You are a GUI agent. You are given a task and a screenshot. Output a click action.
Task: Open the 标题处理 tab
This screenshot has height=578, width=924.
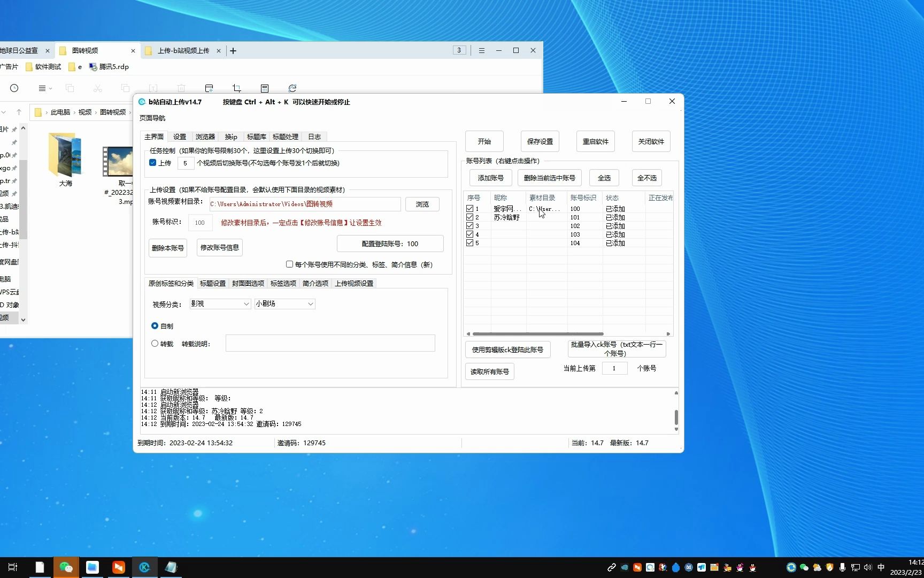(286, 136)
